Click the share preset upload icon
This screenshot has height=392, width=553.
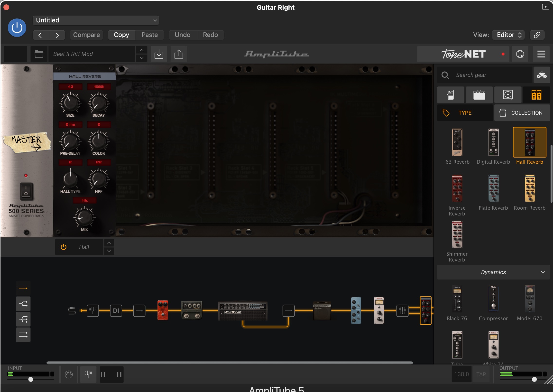pos(179,54)
